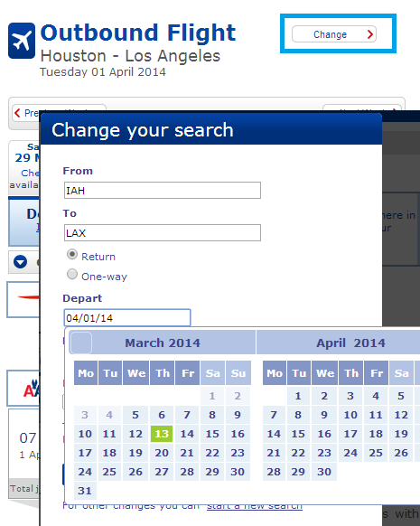This screenshot has height=526, width=420.
Task: Pick April 19 in the calendar
Action: tap(401, 434)
